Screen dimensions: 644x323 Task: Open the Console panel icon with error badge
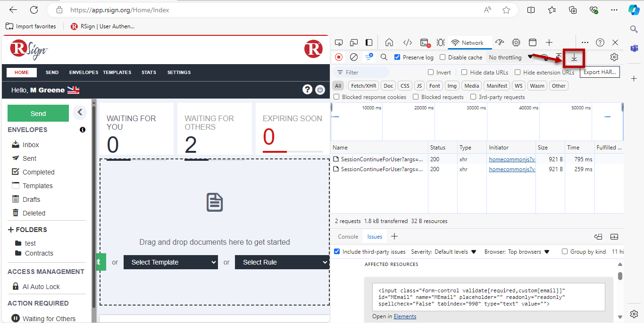pos(425,42)
